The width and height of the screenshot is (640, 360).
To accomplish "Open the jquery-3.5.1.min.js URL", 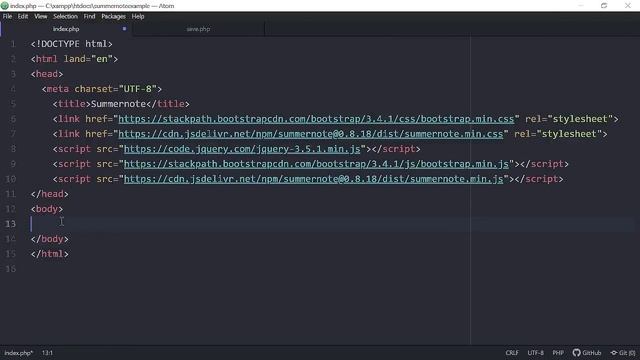I will click(x=242, y=149).
